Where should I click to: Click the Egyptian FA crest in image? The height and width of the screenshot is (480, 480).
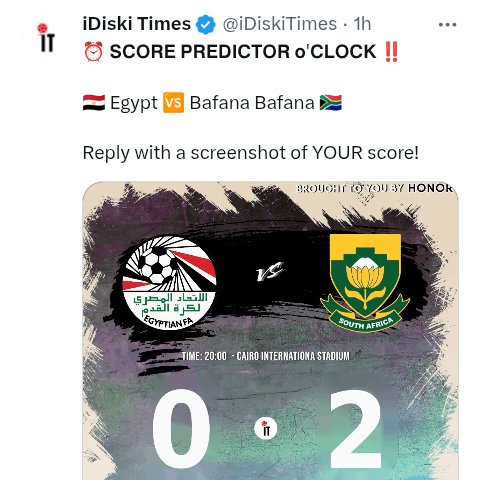click(169, 283)
